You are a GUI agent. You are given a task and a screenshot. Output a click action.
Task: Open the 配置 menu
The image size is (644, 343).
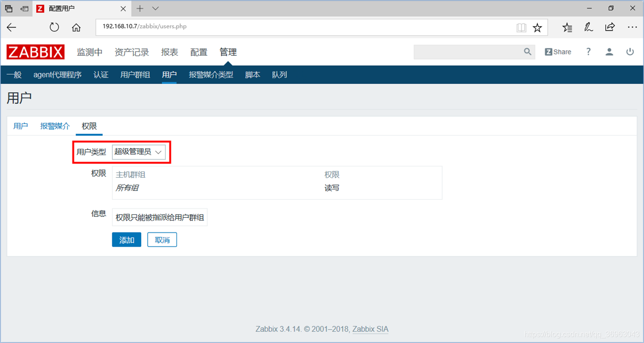point(199,52)
